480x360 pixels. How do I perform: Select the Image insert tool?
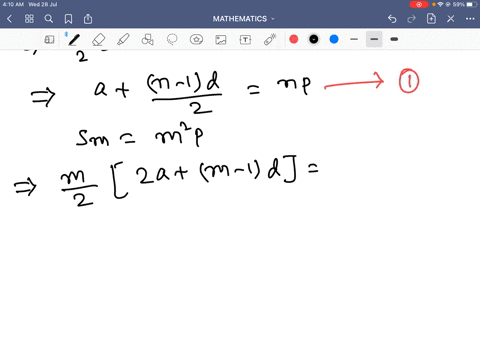(x=221, y=40)
